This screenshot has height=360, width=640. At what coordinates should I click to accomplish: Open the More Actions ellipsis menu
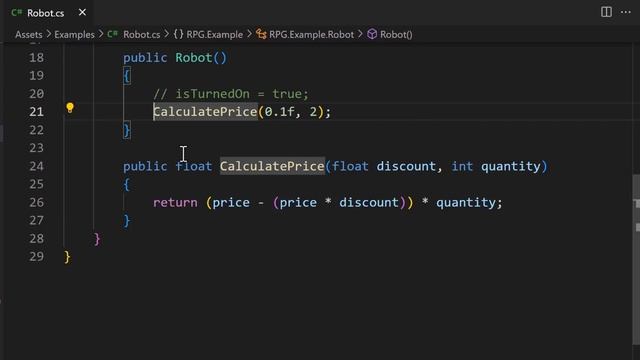[626, 12]
